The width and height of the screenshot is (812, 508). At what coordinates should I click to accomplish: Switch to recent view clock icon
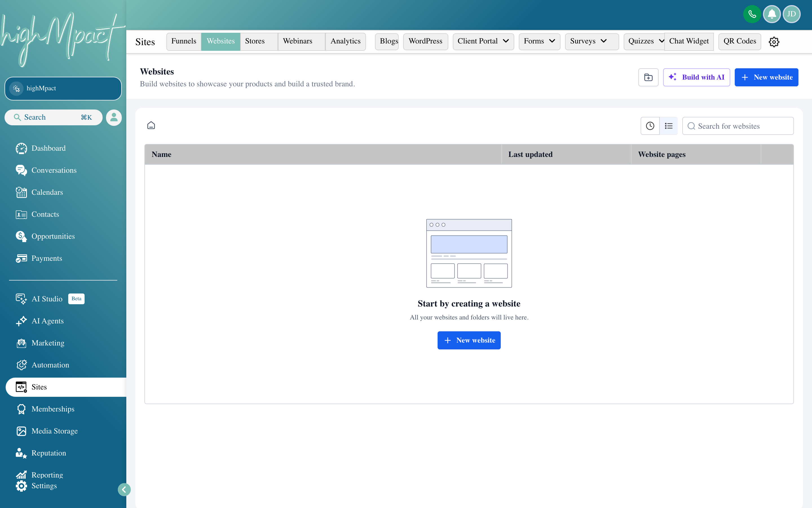coord(650,126)
